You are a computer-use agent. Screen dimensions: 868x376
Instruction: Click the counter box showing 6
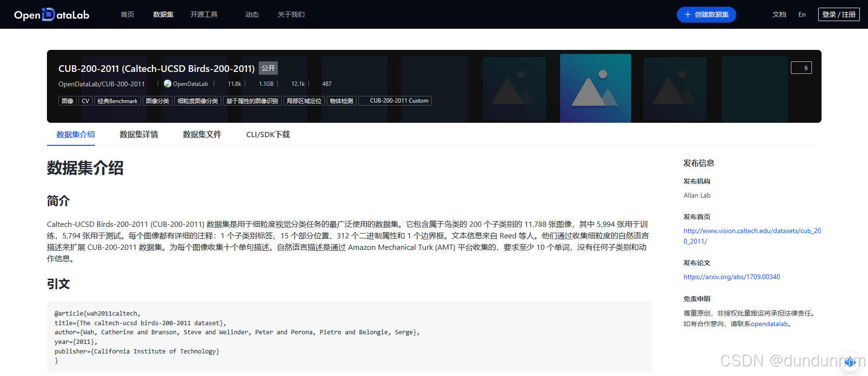801,68
